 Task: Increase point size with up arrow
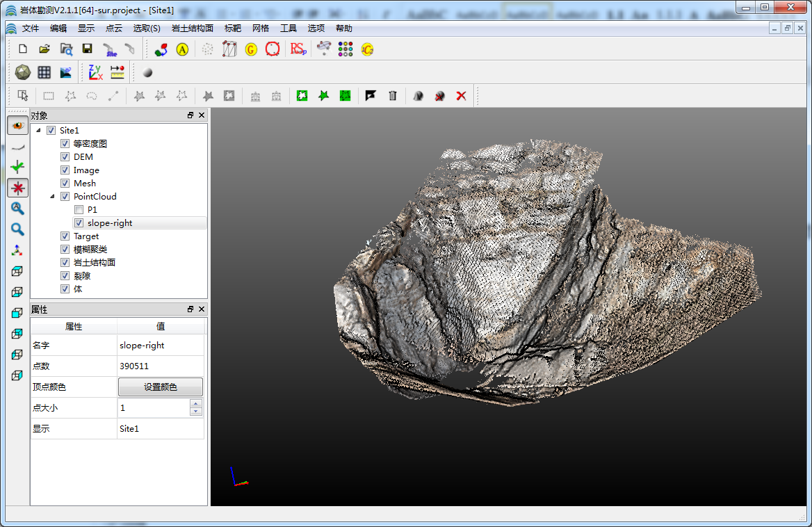(x=196, y=404)
